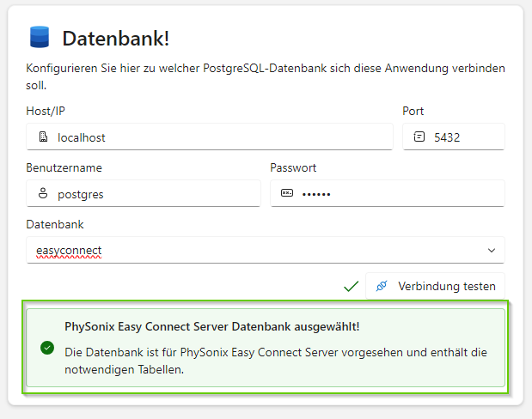The width and height of the screenshot is (532, 419).
Task: Click the password key icon in the Passwort field
Action: pos(287,194)
